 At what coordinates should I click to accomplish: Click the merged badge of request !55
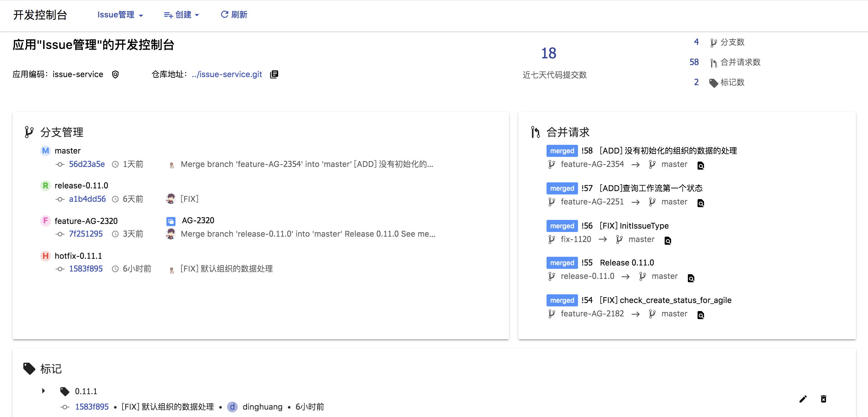coord(562,263)
